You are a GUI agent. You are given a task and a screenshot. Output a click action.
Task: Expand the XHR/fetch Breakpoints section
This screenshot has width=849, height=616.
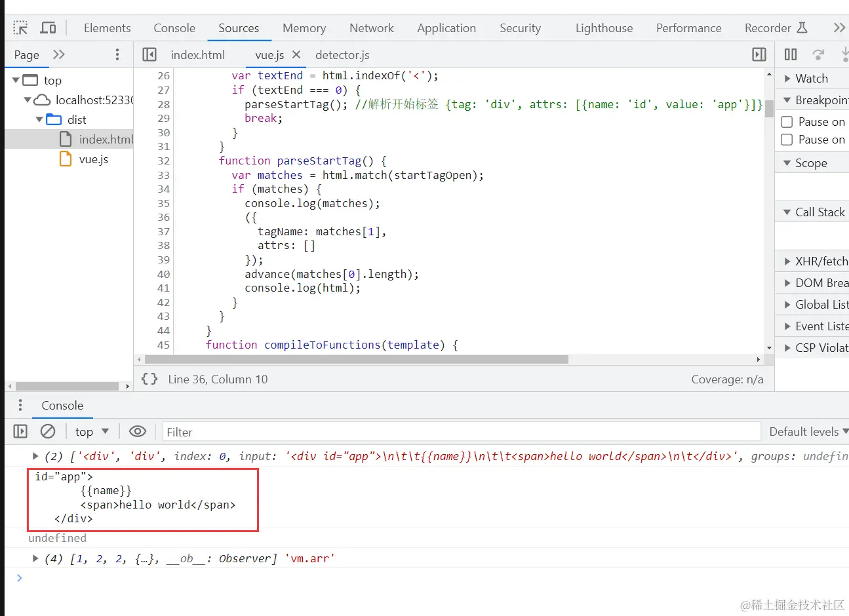point(787,261)
